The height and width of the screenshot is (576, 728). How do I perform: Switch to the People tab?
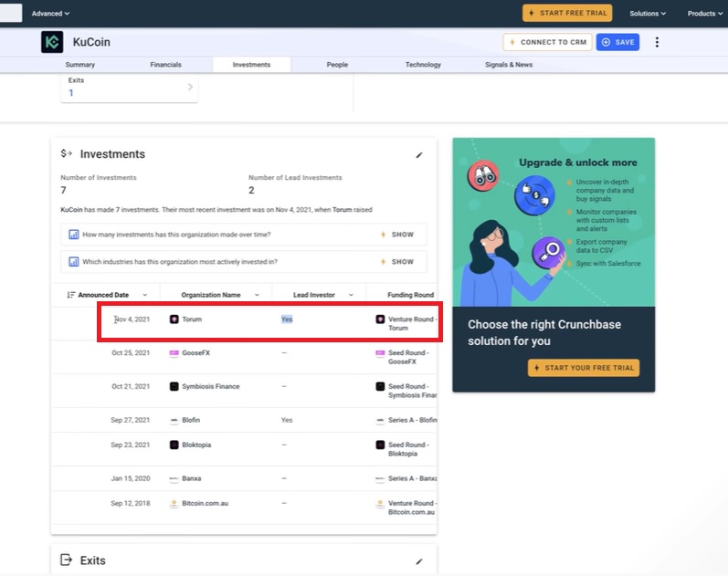[x=337, y=65]
